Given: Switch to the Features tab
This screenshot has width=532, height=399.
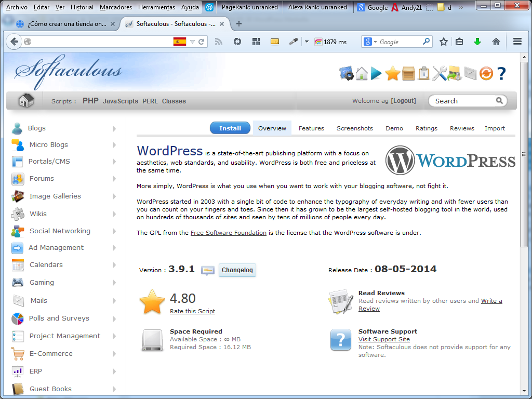Looking at the screenshot, I should pos(311,128).
